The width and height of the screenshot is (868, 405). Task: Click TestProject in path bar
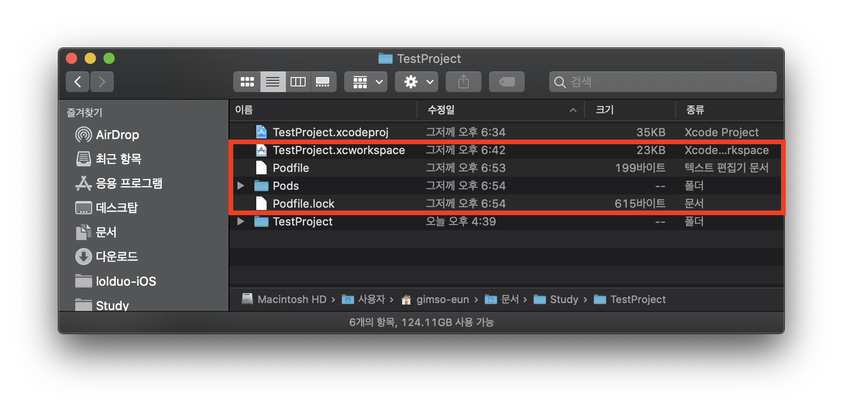pyautogui.click(x=630, y=299)
